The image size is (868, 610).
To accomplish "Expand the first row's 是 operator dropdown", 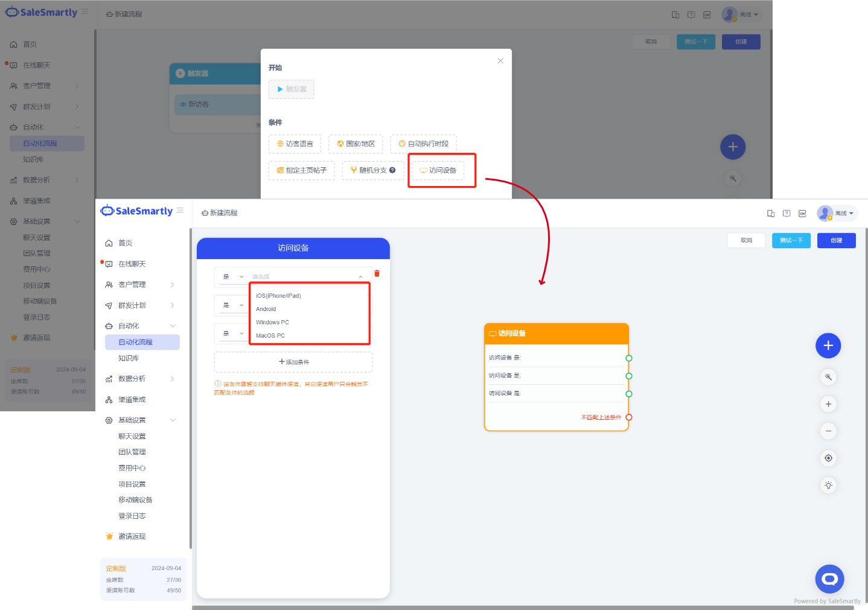I will tap(232, 277).
